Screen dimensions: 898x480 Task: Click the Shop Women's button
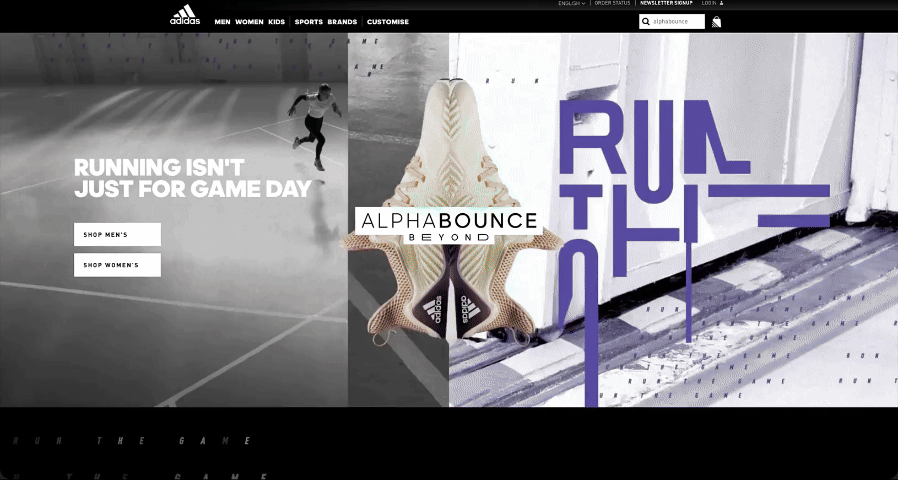[117, 265]
